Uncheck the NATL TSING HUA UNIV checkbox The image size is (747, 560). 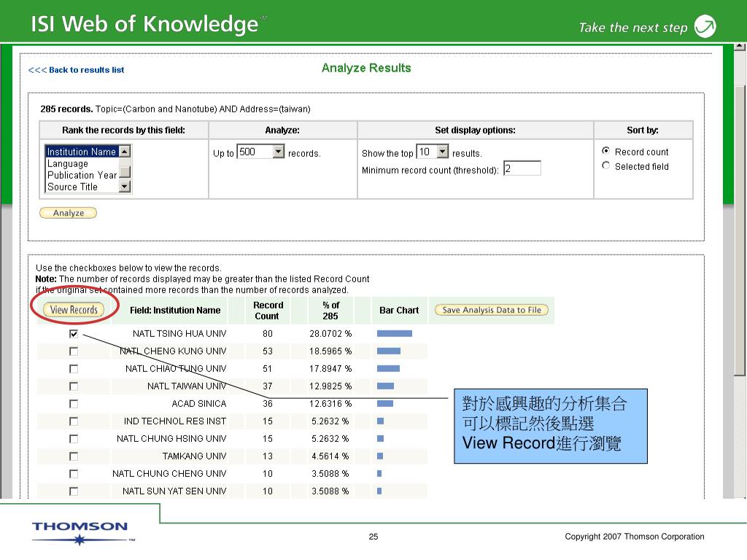(x=74, y=334)
